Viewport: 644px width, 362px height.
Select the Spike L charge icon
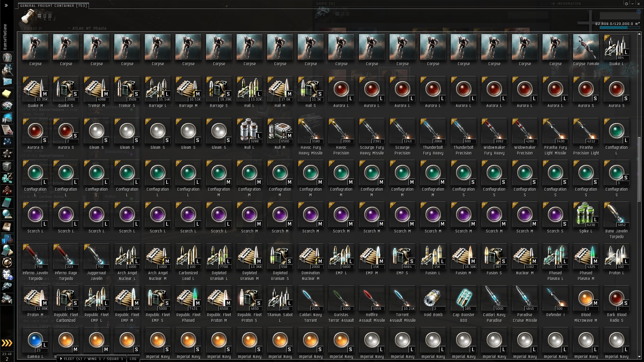tap(586, 214)
